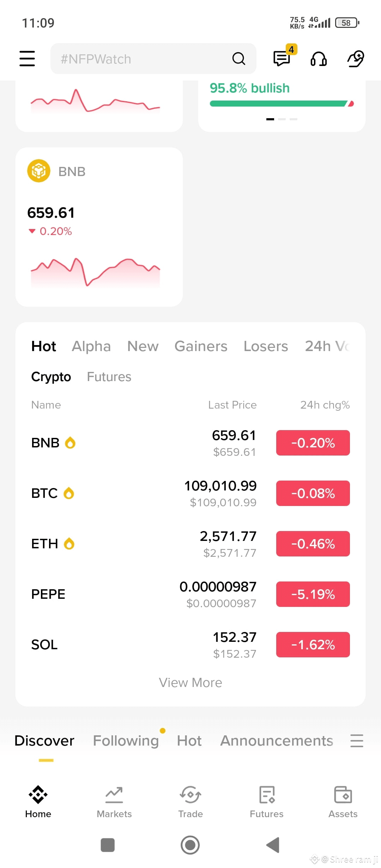Open Markets from bottom navigation
Image resolution: width=381 pixels, height=868 pixels.
114,802
